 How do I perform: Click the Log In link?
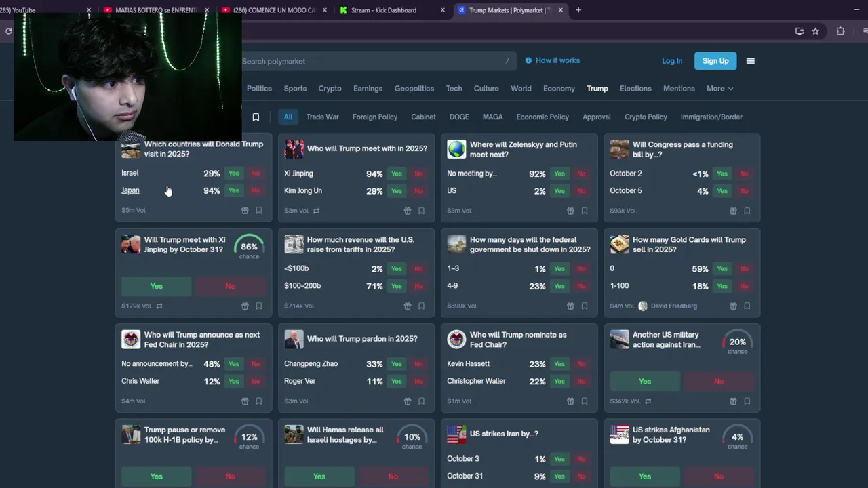(672, 61)
